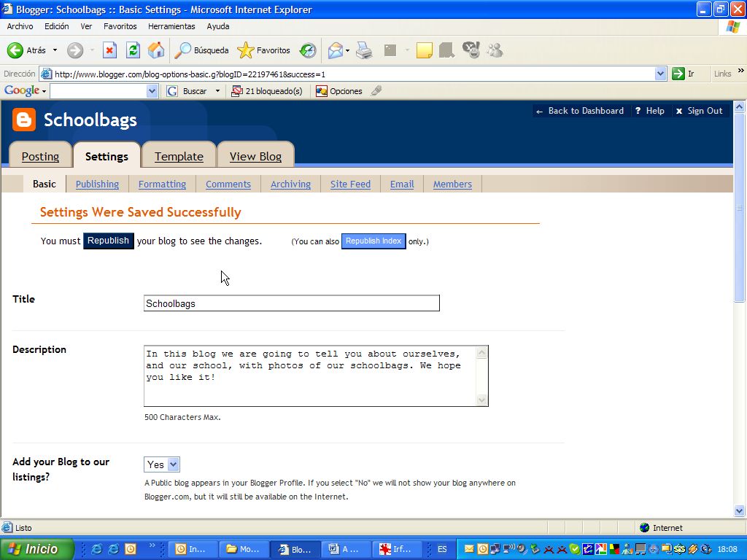Expand the Google search box dropdown arrow
The width and height of the screenshot is (747, 560).
coord(152,91)
